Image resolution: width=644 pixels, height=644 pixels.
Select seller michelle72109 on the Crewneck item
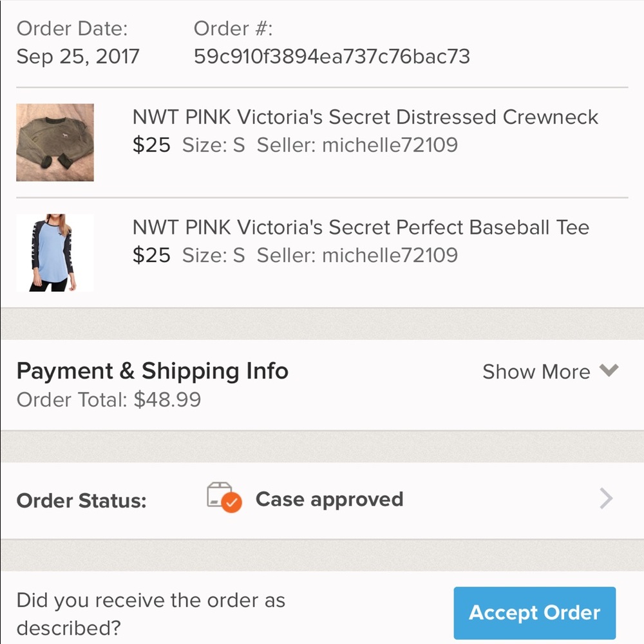357,145
